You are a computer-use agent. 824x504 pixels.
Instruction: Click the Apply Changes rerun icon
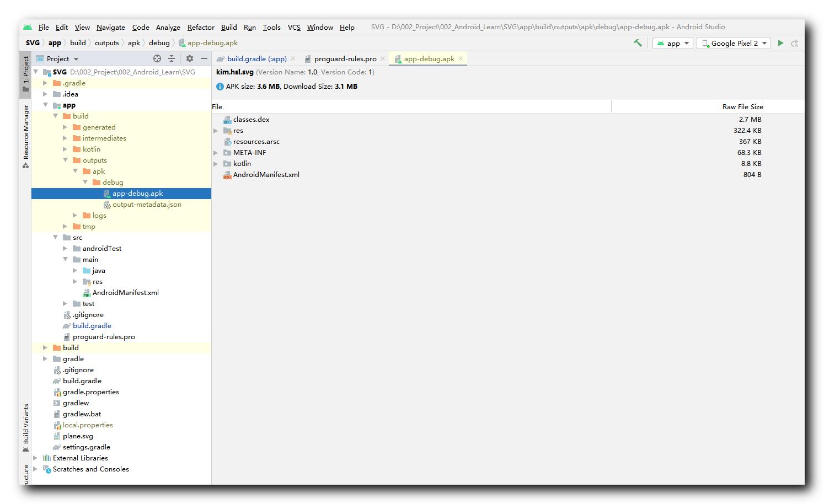pos(795,43)
